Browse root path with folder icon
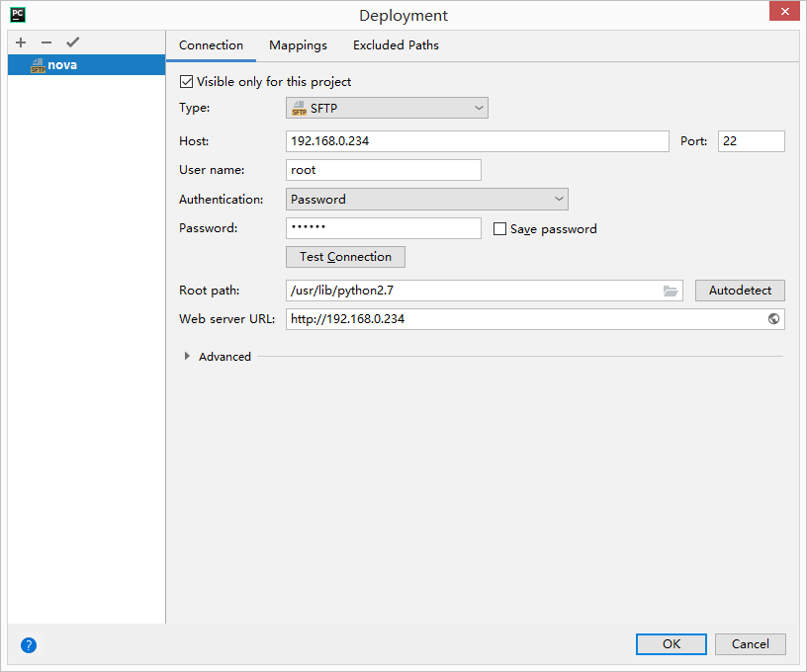The image size is (807, 672). click(x=671, y=291)
